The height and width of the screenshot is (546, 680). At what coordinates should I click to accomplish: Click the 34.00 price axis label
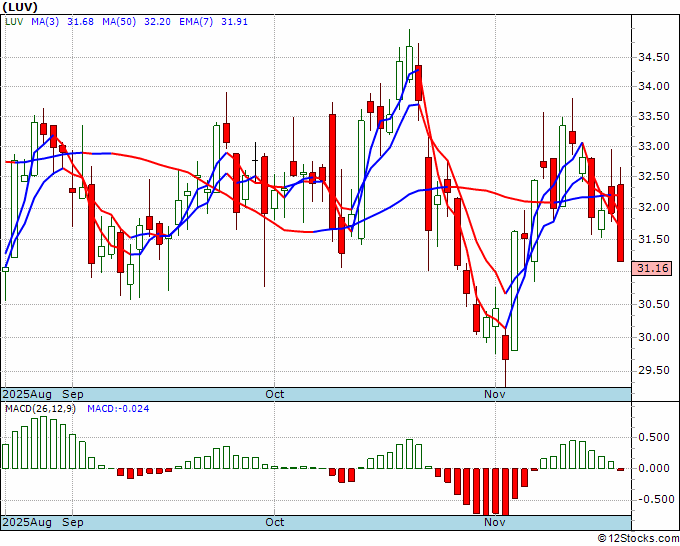pos(654,86)
